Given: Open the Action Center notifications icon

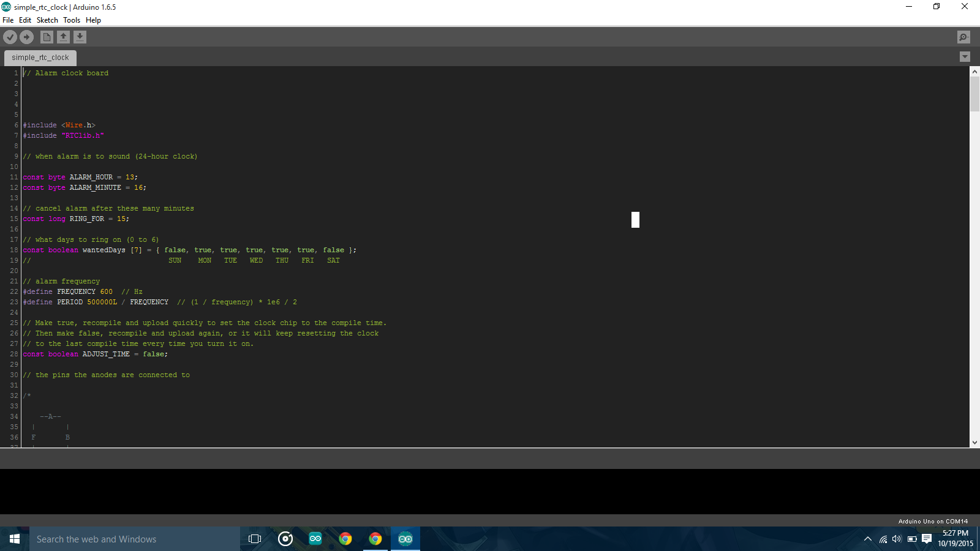Looking at the screenshot, I should [927, 539].
